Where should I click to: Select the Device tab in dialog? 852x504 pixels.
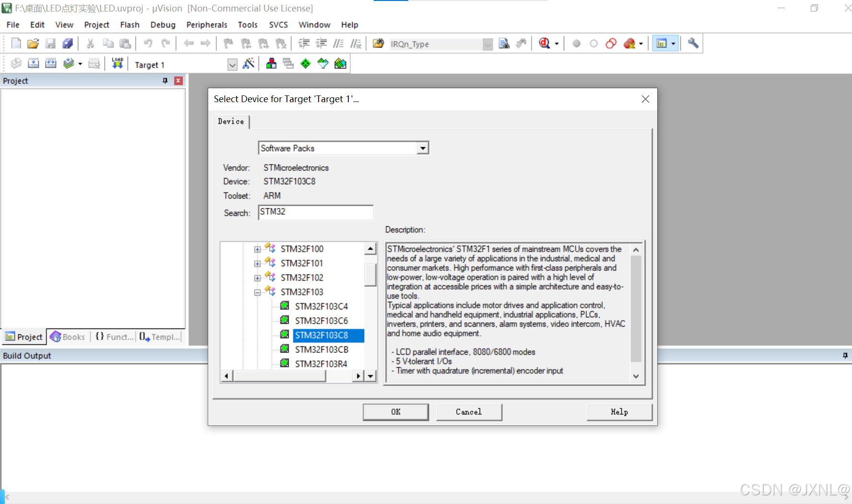coord(231,121)
